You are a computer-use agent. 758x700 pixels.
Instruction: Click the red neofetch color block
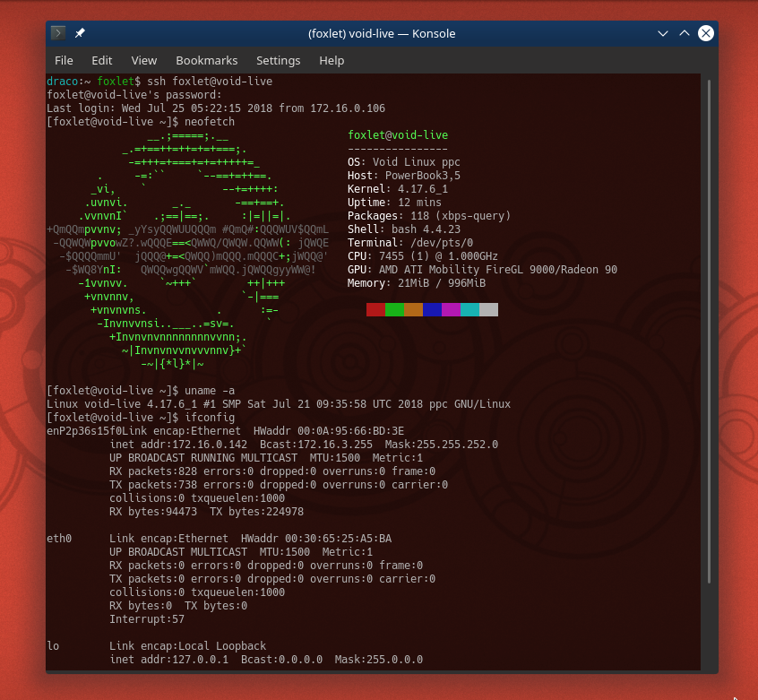375,309
